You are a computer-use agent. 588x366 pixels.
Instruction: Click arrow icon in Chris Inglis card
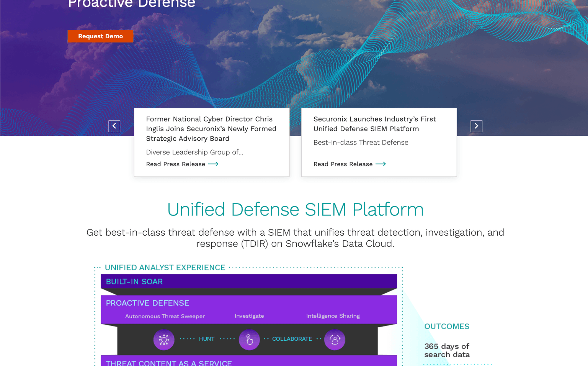[213, 164]
